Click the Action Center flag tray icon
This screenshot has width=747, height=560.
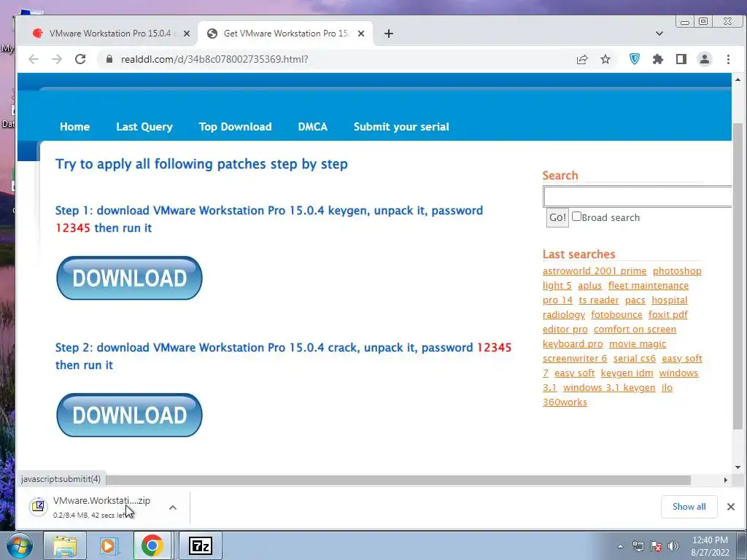[656, 546]
